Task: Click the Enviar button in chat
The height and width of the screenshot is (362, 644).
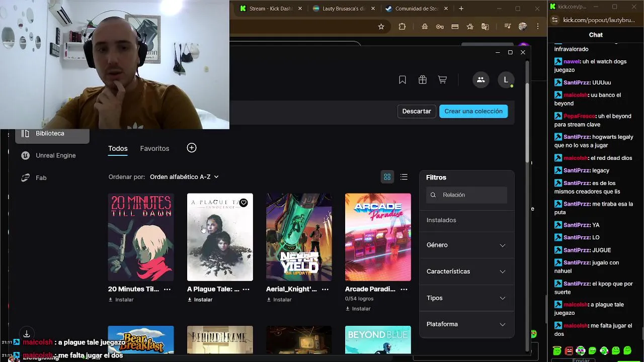Action: coord(581,360)
